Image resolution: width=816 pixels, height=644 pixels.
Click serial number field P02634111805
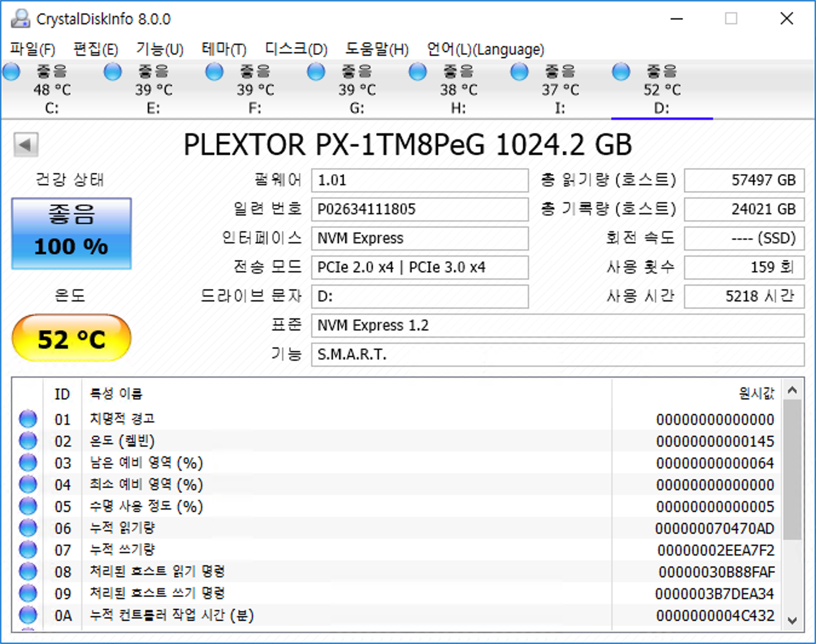(420, 209)
